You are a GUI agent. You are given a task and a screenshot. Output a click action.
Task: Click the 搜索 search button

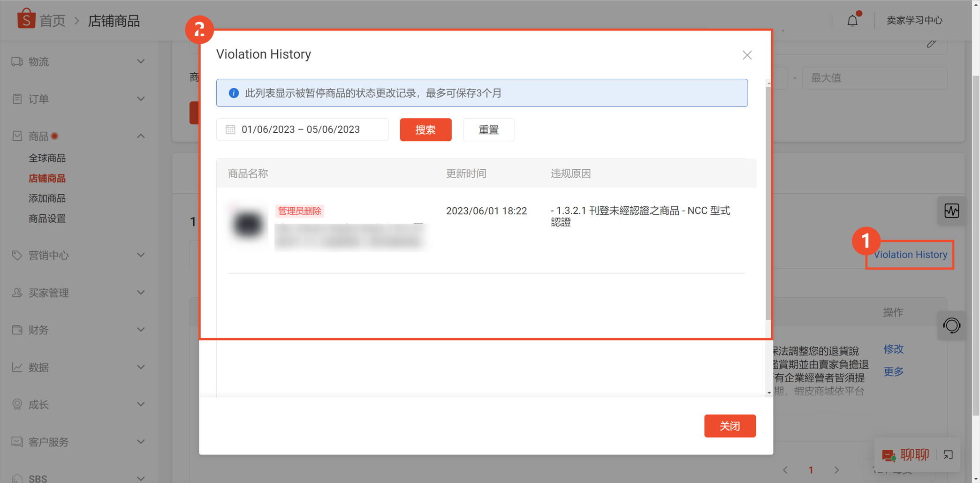pyautogui.click(x=425, y=129)
